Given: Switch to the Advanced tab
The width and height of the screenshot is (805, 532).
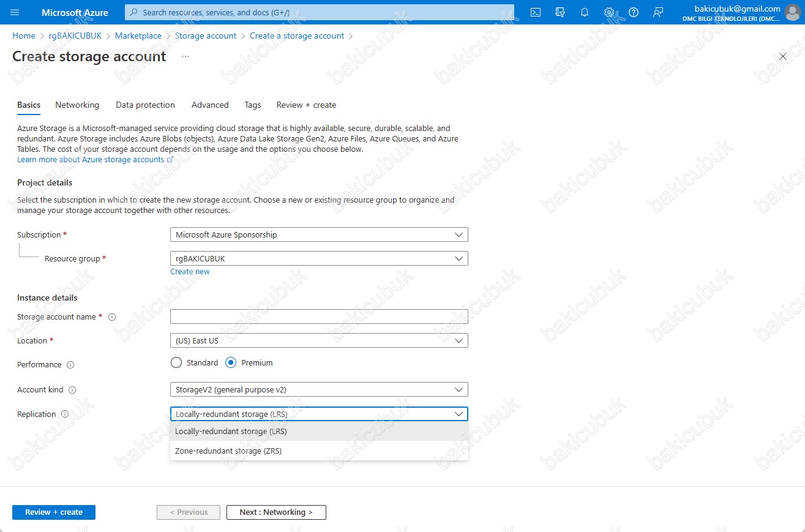Looking at the screenshot, I should coord(210,105).
